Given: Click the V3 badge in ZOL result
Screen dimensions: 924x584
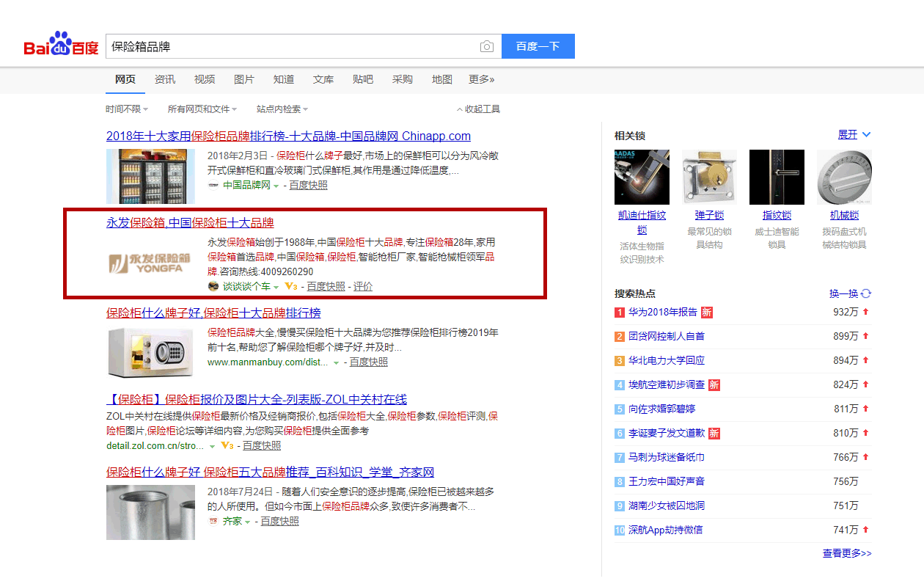Looking at the screenshot, I should pyautogui.click(x=227, y=445).
